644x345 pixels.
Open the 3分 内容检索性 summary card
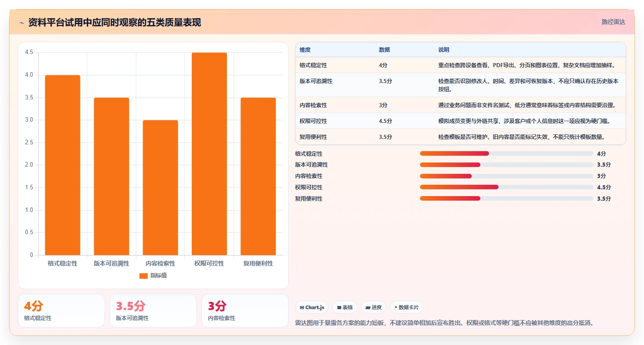pyautogui.click(x=245, y=310)
